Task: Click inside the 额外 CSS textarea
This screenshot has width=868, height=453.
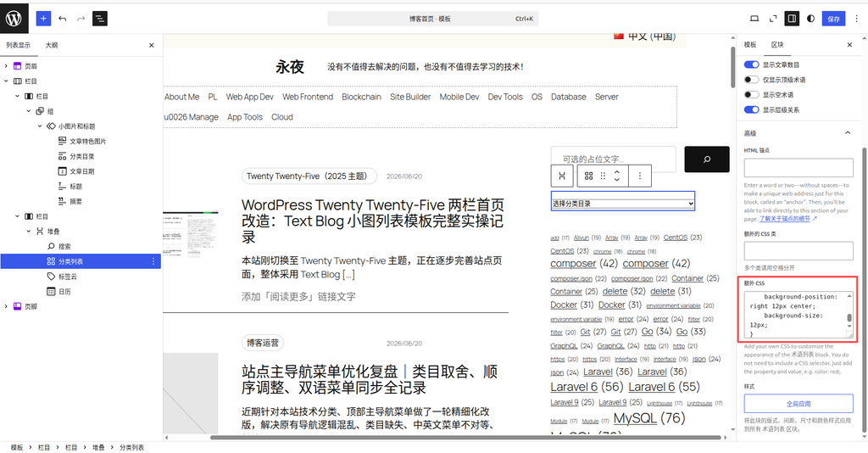Action: pos(795,315)
